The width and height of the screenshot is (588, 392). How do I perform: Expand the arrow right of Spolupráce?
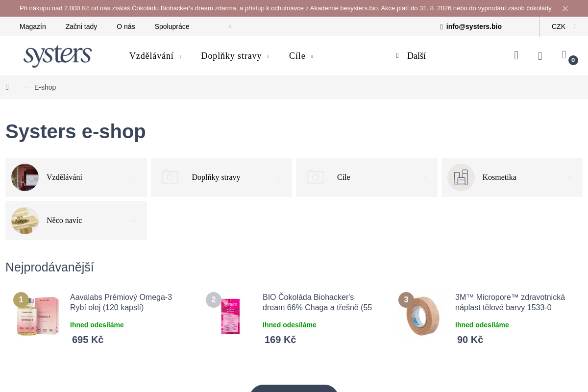230,26
